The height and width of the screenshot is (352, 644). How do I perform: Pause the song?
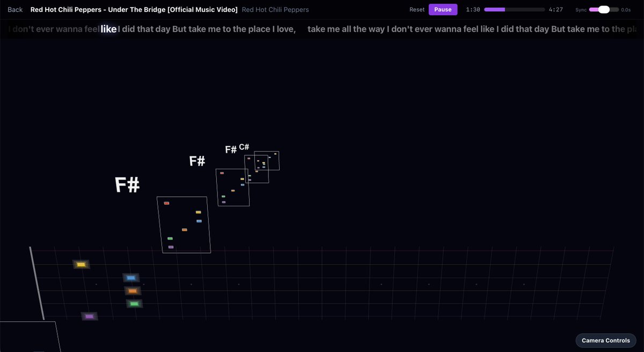coord(443,10)
